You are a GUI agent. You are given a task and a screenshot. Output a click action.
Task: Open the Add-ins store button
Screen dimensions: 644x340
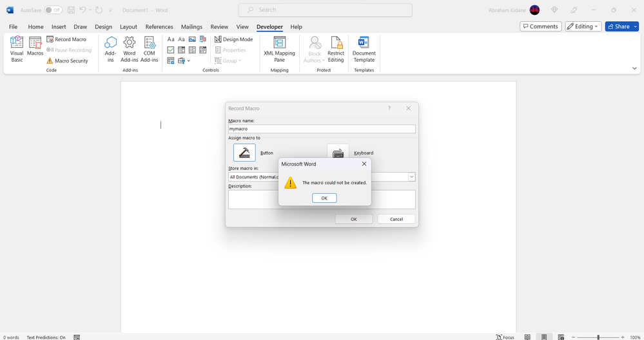(110, 49)
